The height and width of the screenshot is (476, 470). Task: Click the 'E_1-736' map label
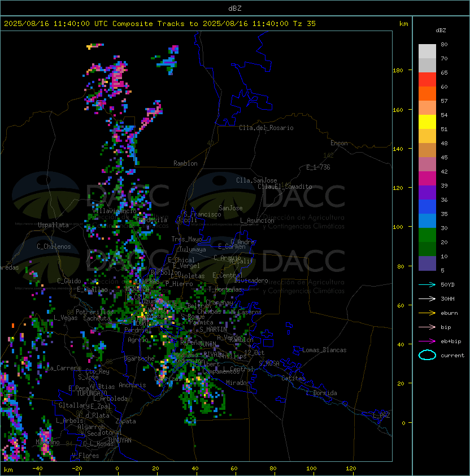[x=318, y=167]
